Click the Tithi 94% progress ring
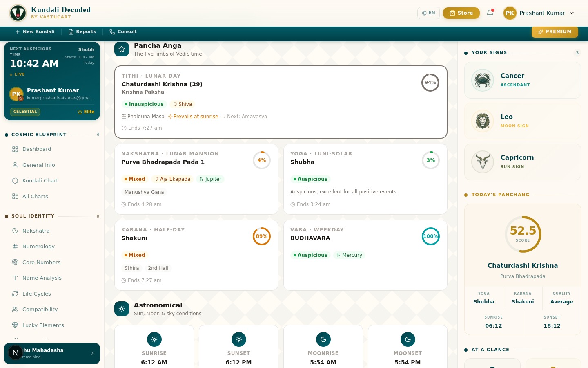 click(x=430, y=83)
